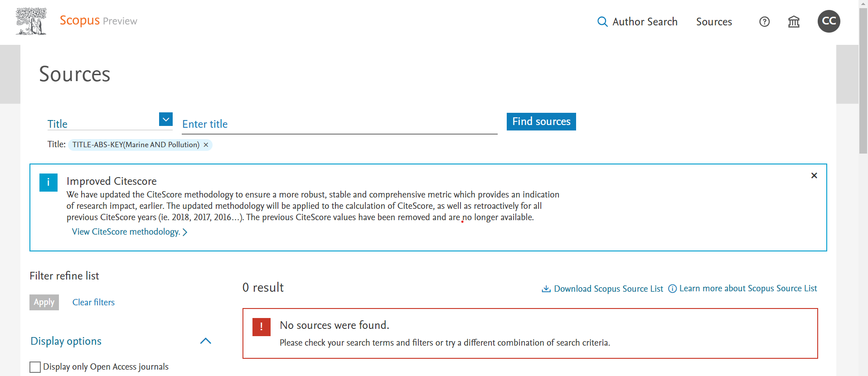Viewport: 868px width, 376px height.
Task: Click the Author Search magnifier icon
Action: pos(602,22)
